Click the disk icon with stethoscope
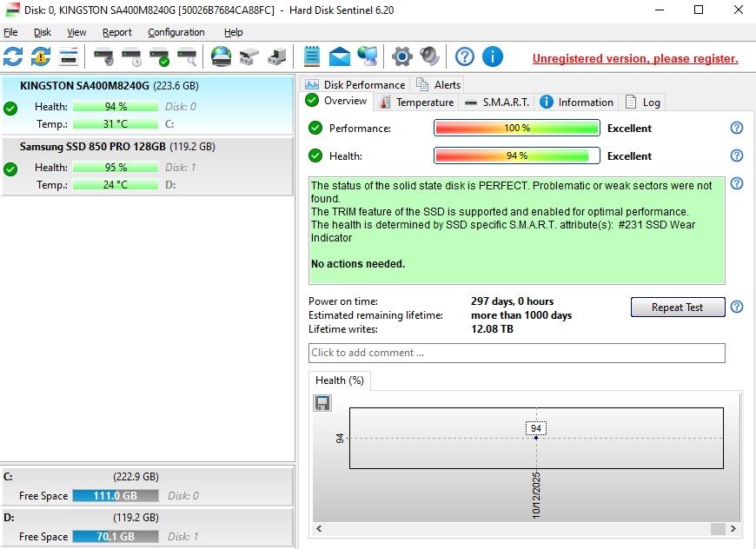The image size is (756, 549). coord(103,56)
